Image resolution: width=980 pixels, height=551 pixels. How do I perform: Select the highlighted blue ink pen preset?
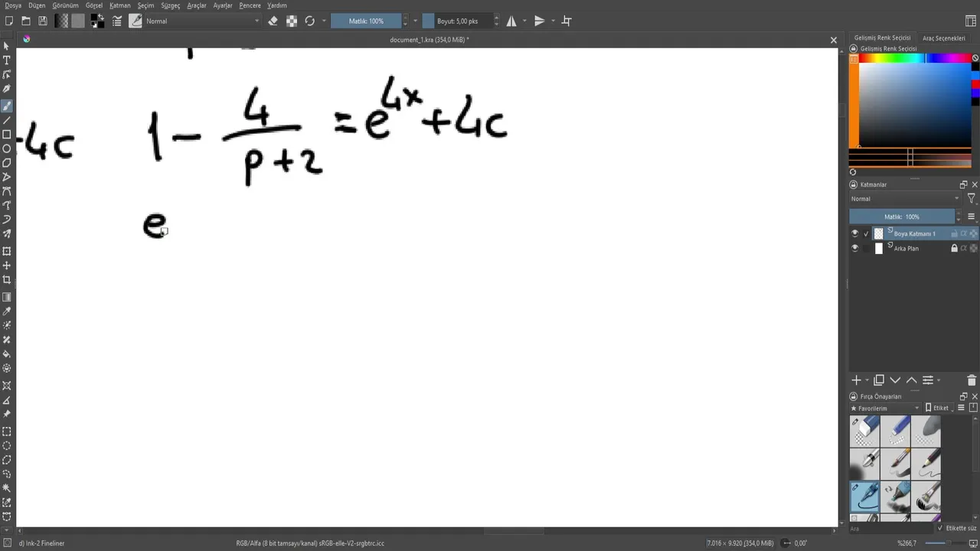click(864, 497)
